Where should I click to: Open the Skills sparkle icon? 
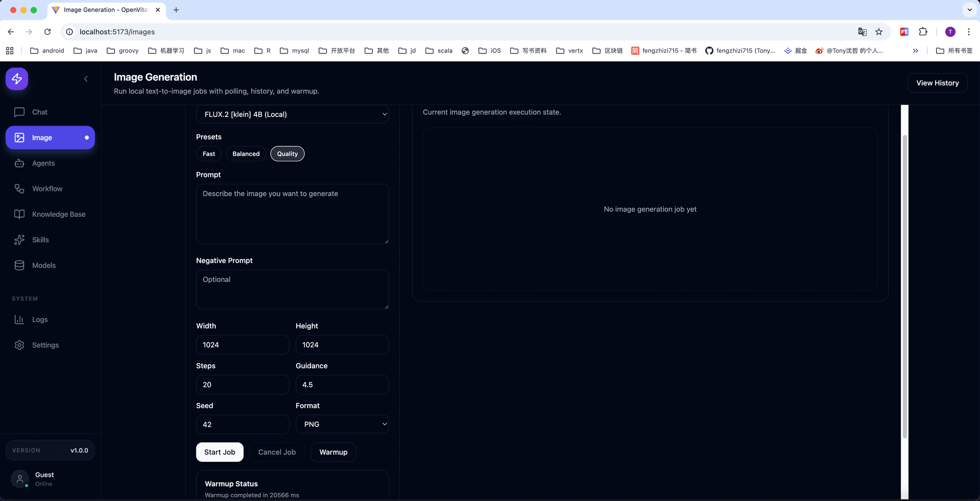click(19, 240)
